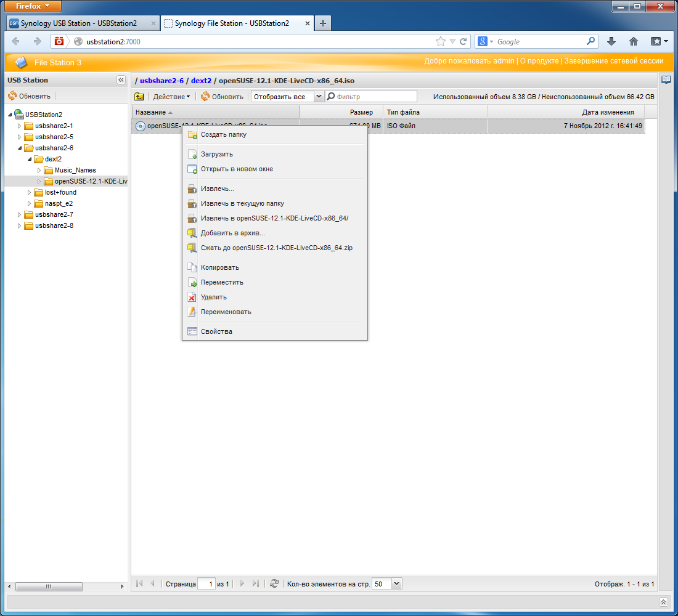Choose Открыть в новом окне
The image size is (678, 616).
tap(274, 169)
